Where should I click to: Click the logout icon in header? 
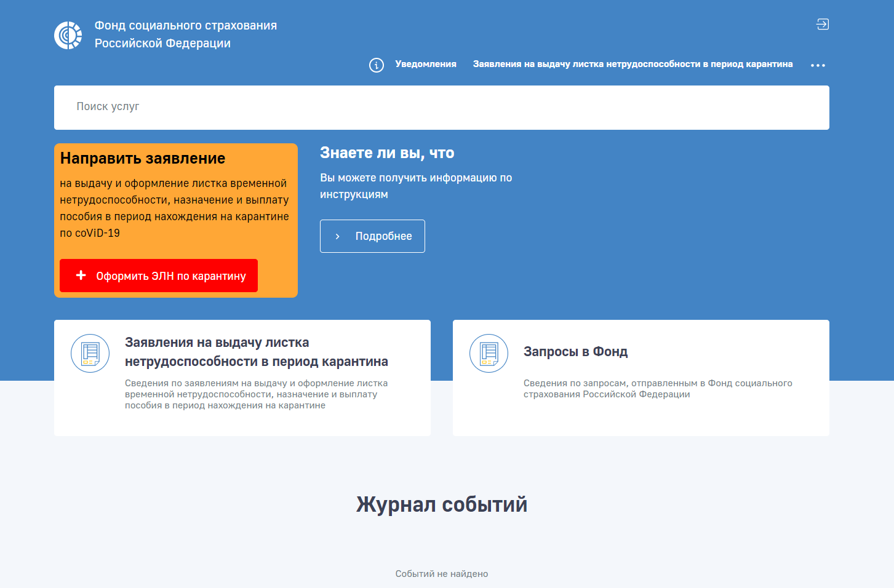click(x=823, y=24)
